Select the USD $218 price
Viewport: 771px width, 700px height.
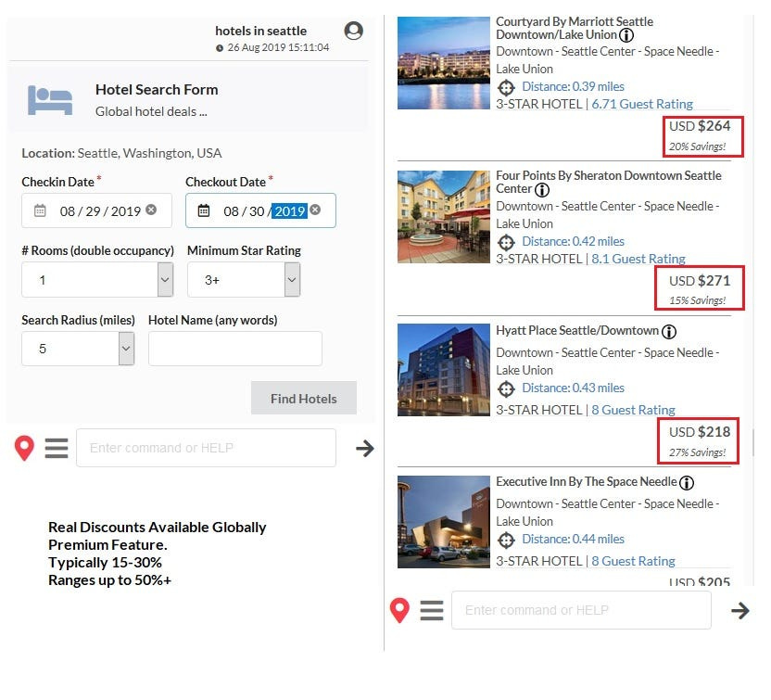click(x=700, y=432)
